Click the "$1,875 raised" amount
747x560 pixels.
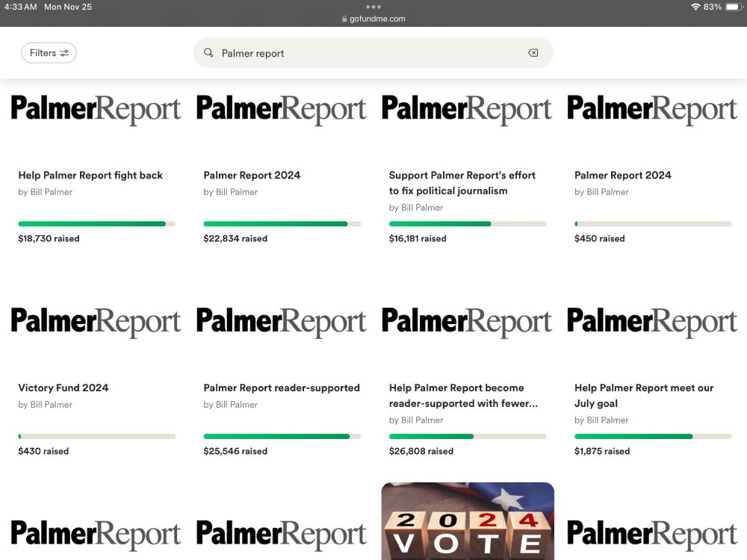pyautogui.click(x=602, y=451)
